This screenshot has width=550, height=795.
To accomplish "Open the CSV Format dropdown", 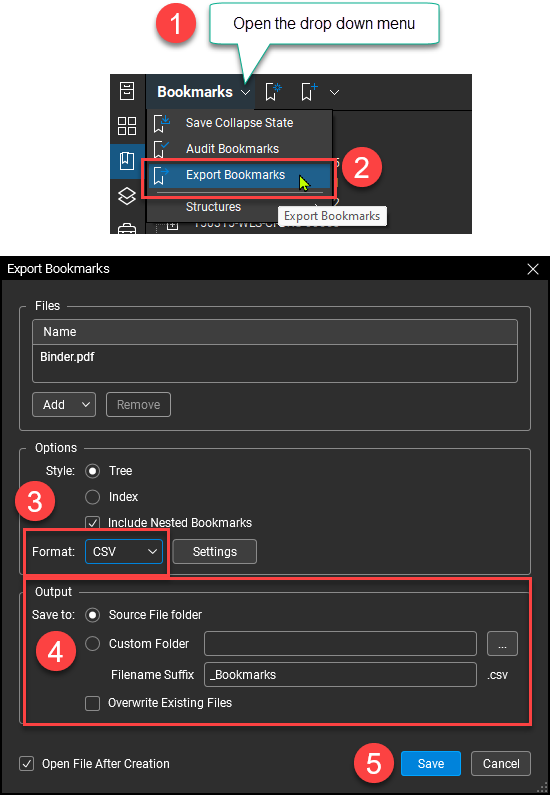I will point(124,552).
